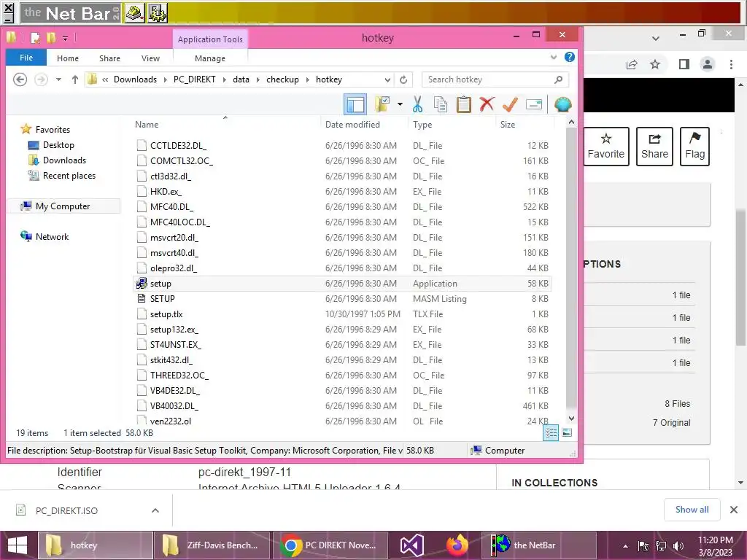This screenshot has width=747, height=560.
Task: Click the Favorite button on the web page
Action: 606,147
